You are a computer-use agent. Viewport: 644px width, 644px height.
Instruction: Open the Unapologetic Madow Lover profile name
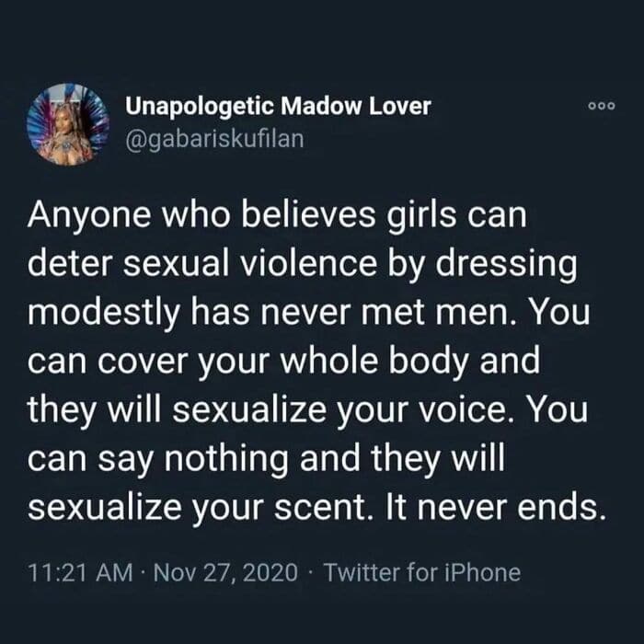(278, 107)
